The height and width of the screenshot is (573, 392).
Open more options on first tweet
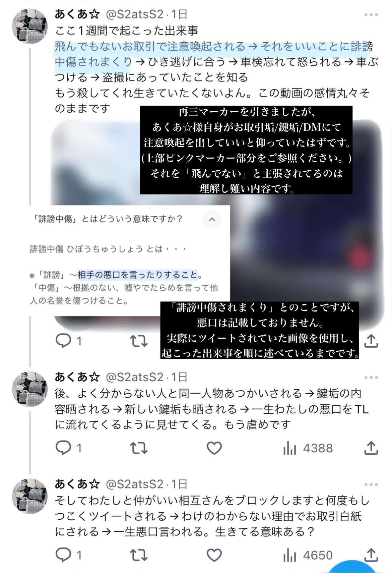[371, 15]
